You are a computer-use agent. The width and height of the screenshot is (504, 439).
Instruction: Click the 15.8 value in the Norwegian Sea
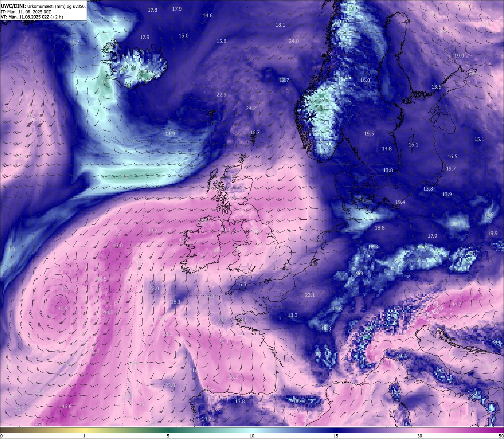click(221, 41)
